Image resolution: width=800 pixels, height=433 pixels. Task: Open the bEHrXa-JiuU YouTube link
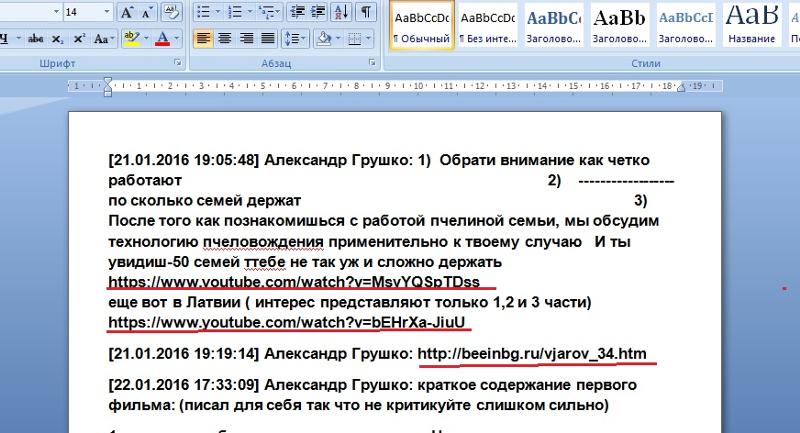tap(287, 323)
